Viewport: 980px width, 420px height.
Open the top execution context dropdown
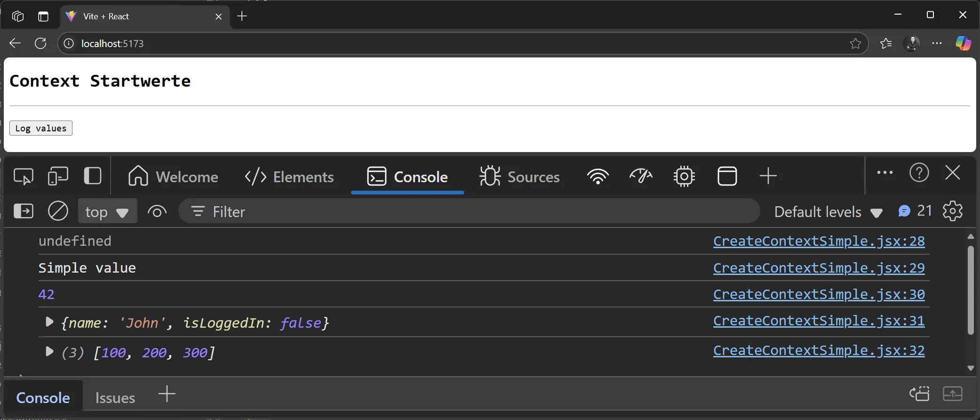[107, 212]
